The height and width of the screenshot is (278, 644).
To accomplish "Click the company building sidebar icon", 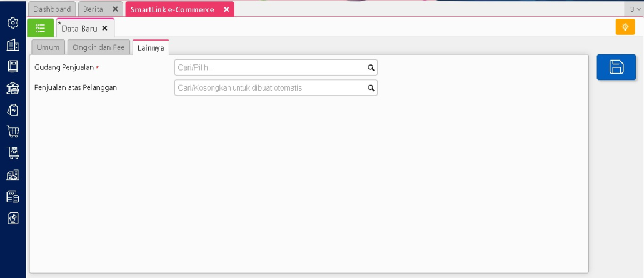I will tap(13, 45).
